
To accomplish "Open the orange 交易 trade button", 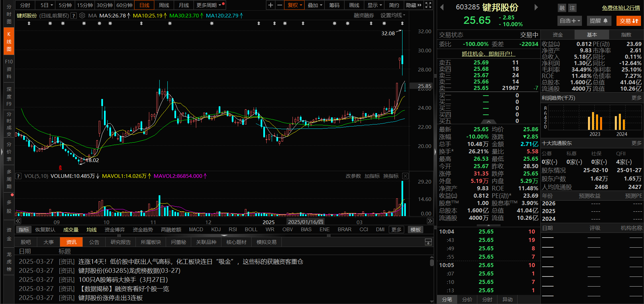I will pyautogui.click(x=629, y=21).
